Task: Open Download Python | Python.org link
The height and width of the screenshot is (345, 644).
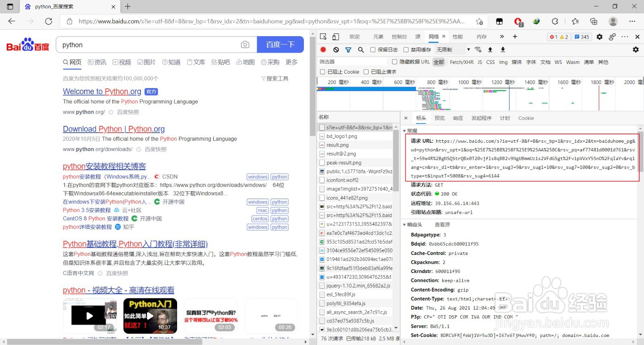Action: (114, 129)
